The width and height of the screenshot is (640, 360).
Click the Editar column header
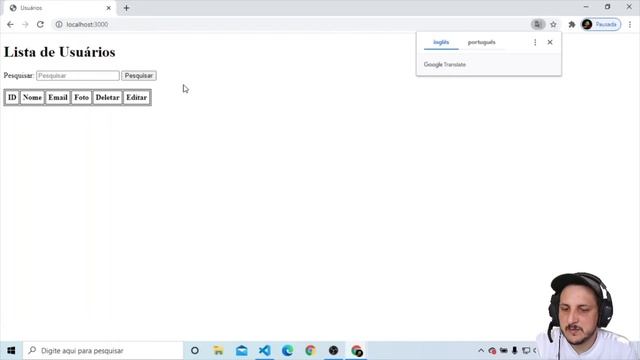tap(137, 98)
